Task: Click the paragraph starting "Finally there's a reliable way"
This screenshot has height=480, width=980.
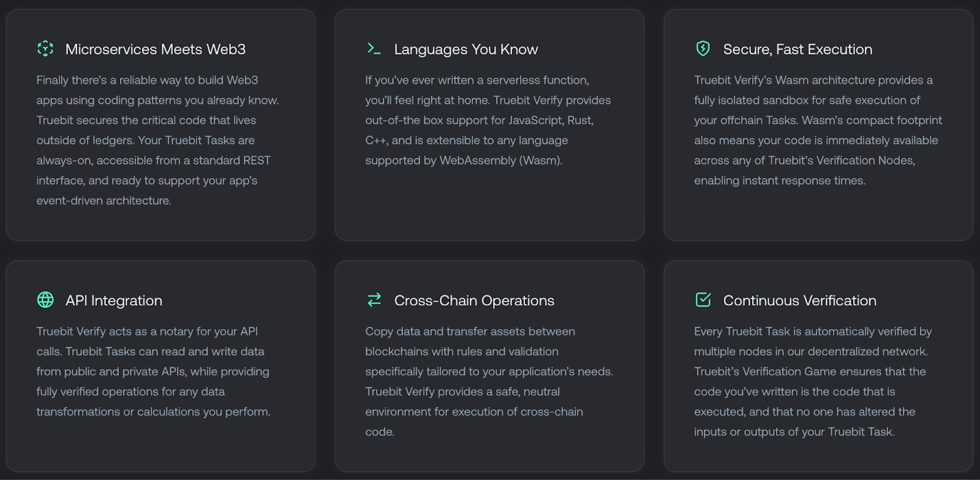Action: click(x=157, y=140)
